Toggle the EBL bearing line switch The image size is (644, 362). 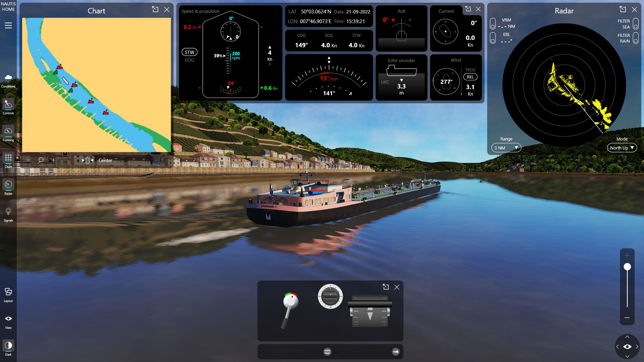coord(493,38)
